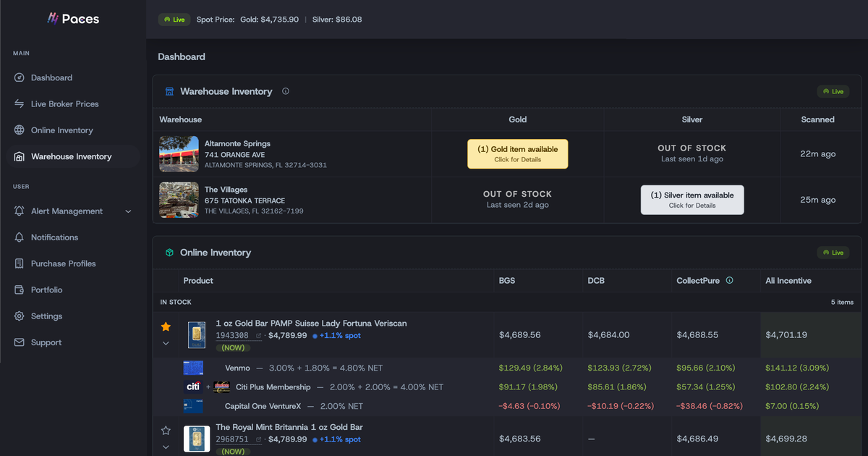Viewport: 868px width, 456px height.
Task: Click the BGS column header
Action: click(507, 280)
